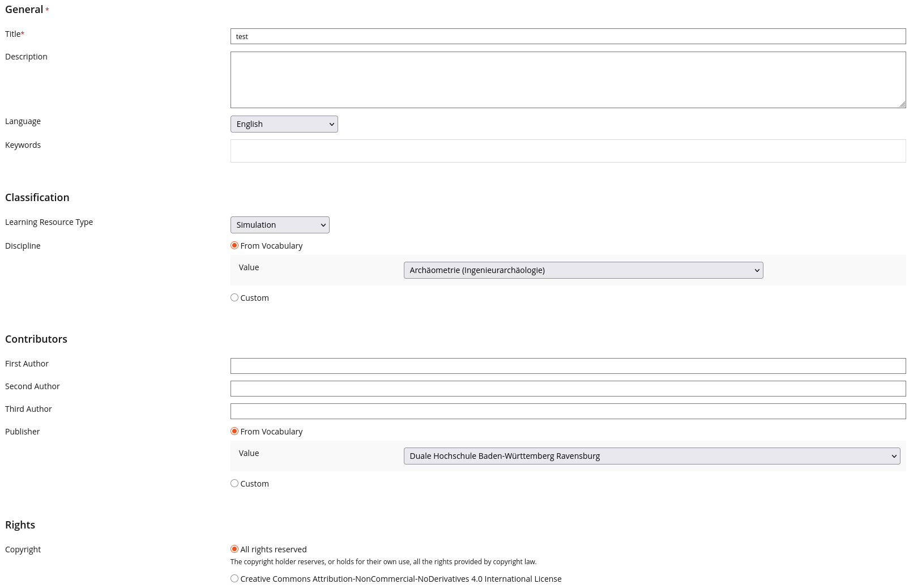
Task: Click the chevron arrow of Learning Resource Type
Action: pos(323,225)
